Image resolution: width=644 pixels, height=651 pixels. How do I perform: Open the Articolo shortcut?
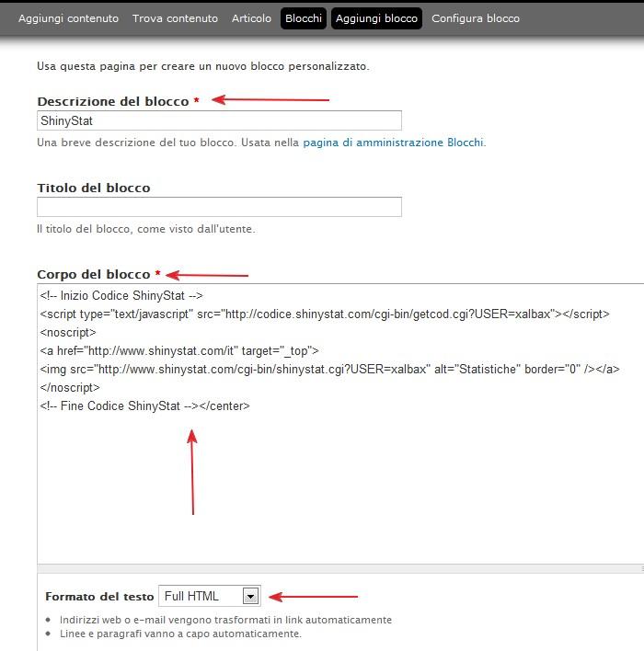point(251,18)
